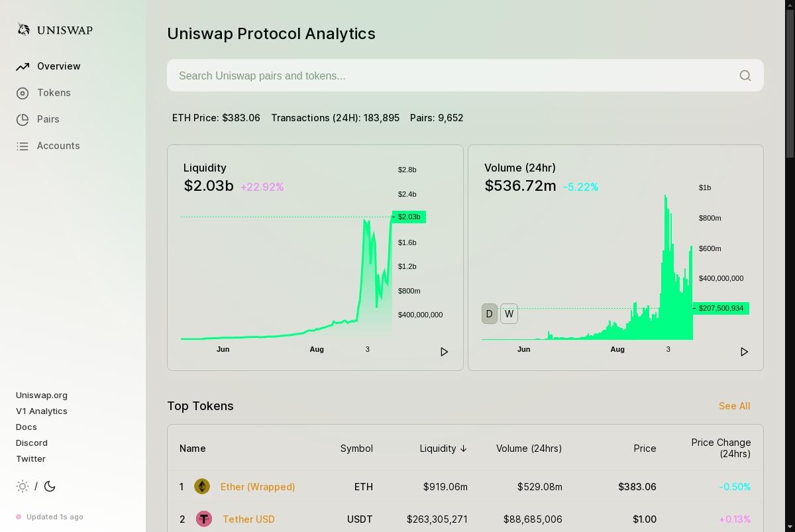Image resolution: width=795 pixels, height=532 pixels.
Task: Click Transactions (24H): 183,895 text
Action: point(335,118)
